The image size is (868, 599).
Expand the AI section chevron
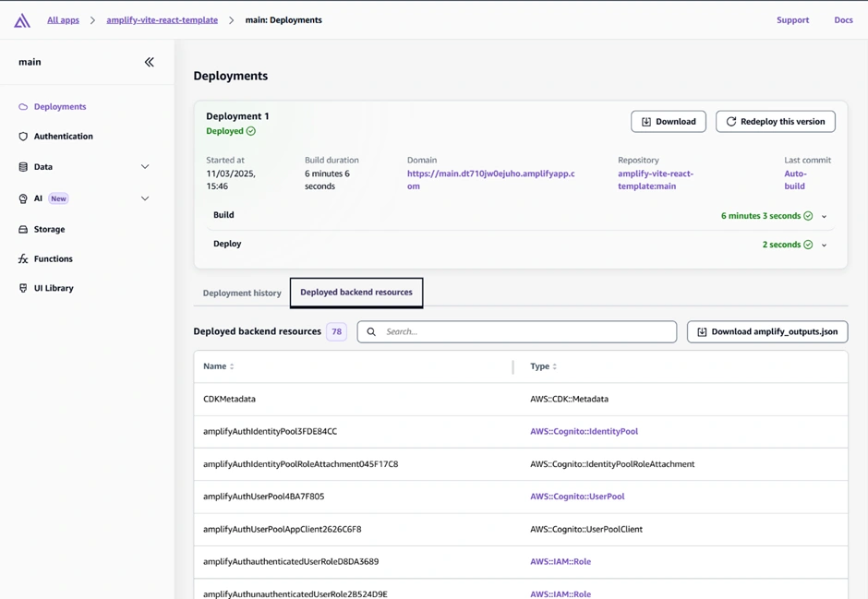coord(145,198)
